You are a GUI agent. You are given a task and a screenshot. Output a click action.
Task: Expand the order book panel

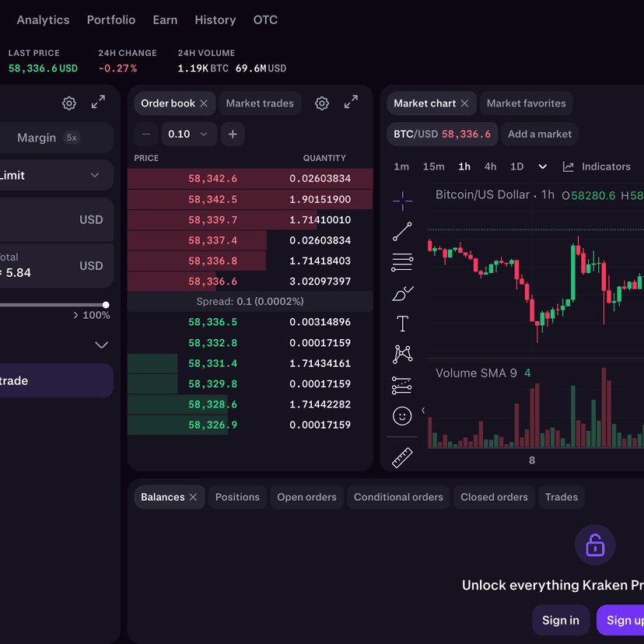coord(351,102)
